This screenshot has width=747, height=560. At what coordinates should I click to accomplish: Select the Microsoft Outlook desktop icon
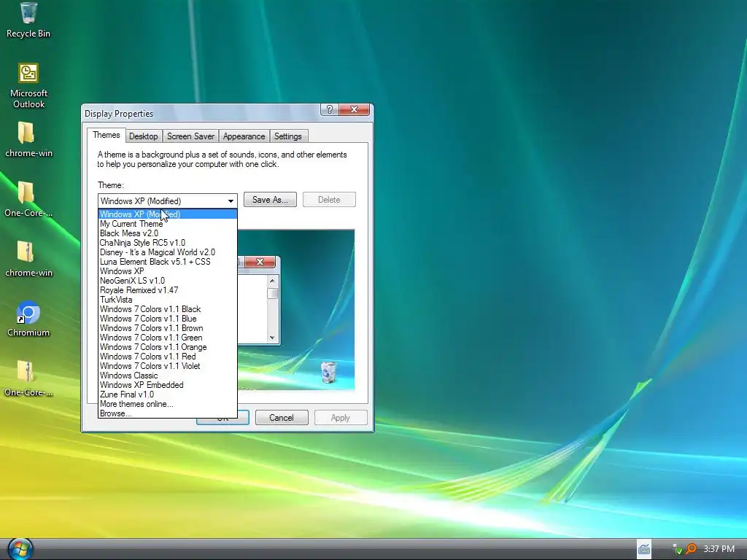pos(28,86)
